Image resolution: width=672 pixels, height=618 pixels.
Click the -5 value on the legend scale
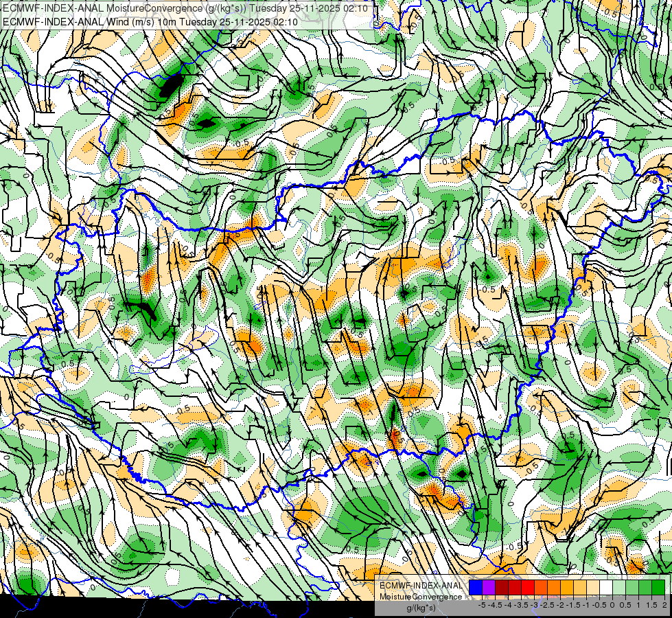click(482, 605)
